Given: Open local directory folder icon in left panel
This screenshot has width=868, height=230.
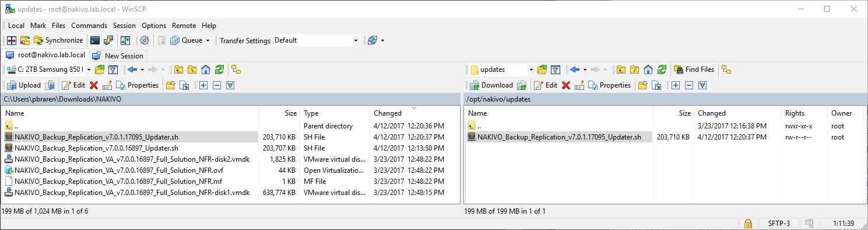Looking at the screenshot, I should pos(100,69).
